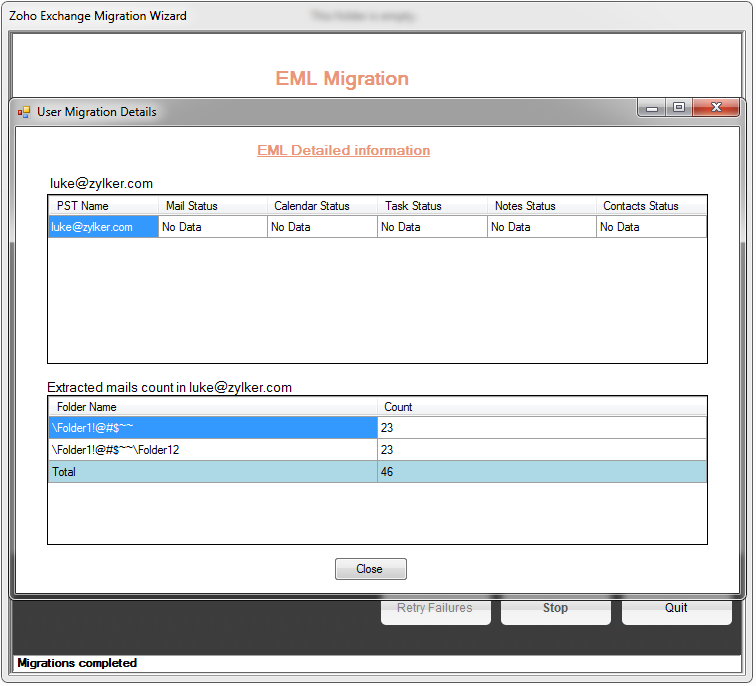Select the luke@zylker.com PST name cell

tap(103, 227)
